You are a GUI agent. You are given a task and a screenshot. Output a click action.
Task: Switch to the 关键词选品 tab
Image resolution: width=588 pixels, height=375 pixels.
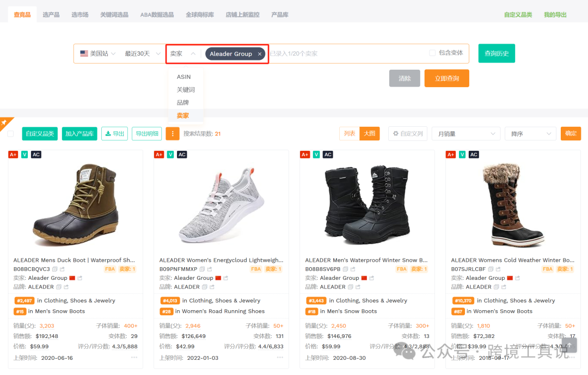tap(114, 15)
